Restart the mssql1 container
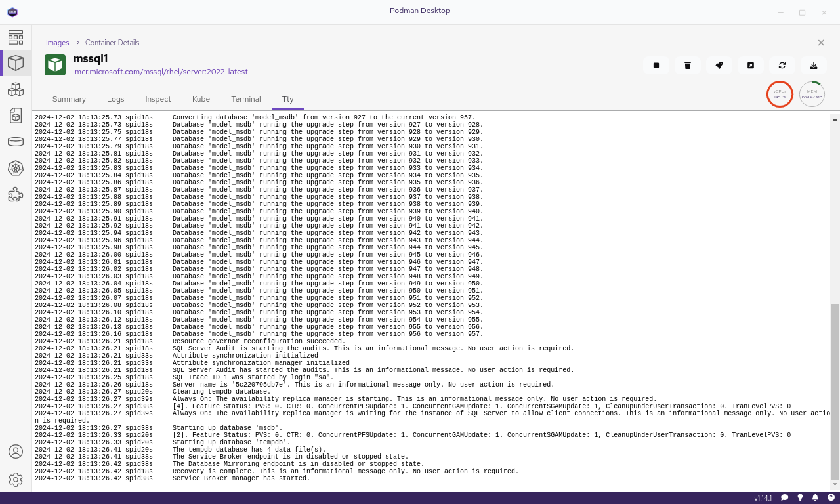840x504 pixels. (x=782, y=65)
